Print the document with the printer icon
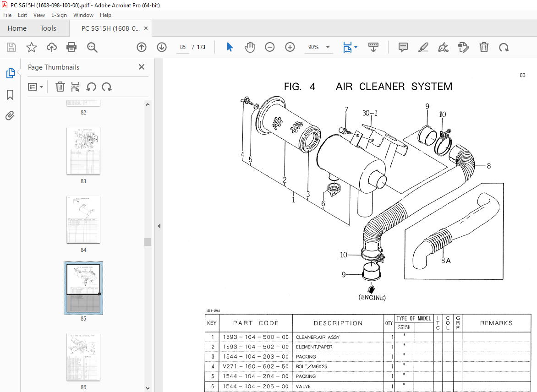The width and height of the screenshot is (537, 392). (x=71, y=47)
